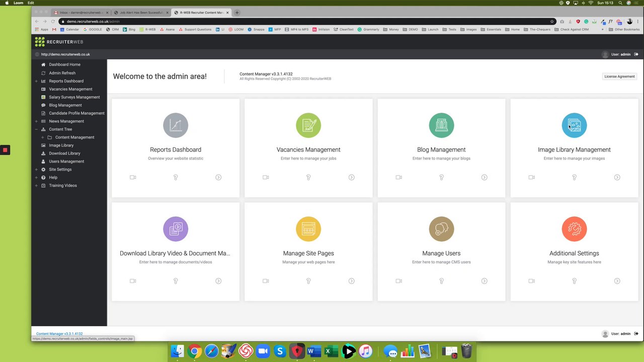This screenshot has width=644, height=362.
Task: Select the R-WEB Recruiter Content Manager tab
Action: [201, 13]
